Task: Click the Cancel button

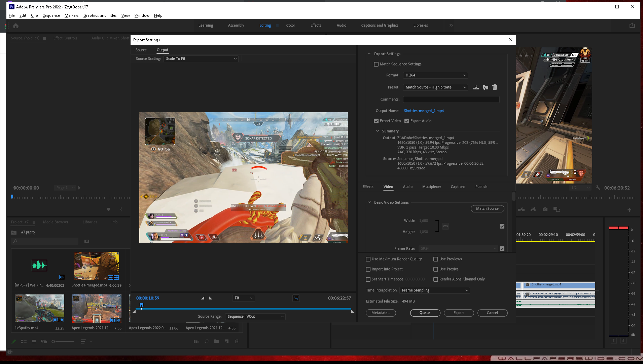Action: pyautogui.click(x=492, y=313)
